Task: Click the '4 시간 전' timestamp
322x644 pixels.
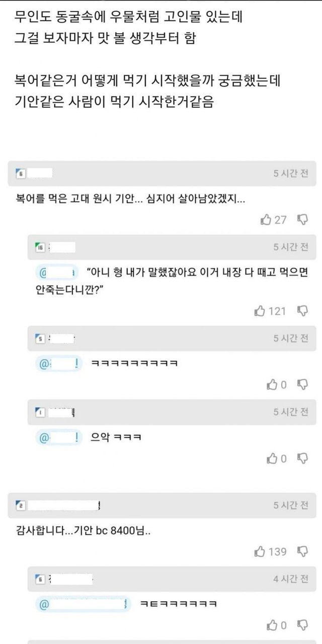Action: pyautogui.click(x=291, y=579)
